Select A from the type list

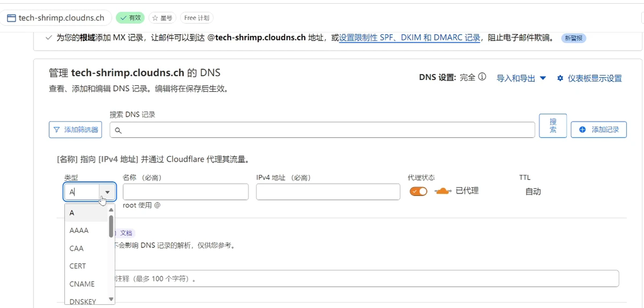click(86, 213)
